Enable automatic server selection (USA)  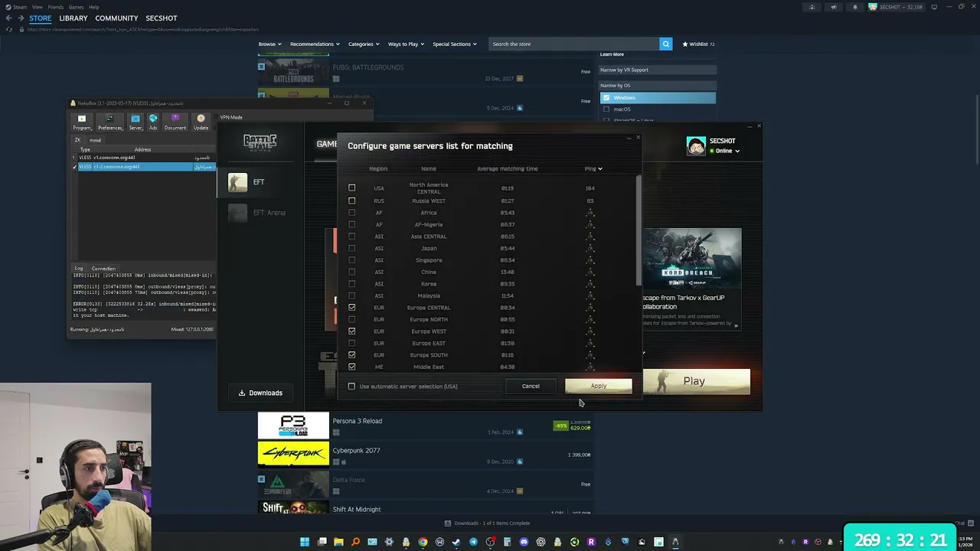(352, 386)
